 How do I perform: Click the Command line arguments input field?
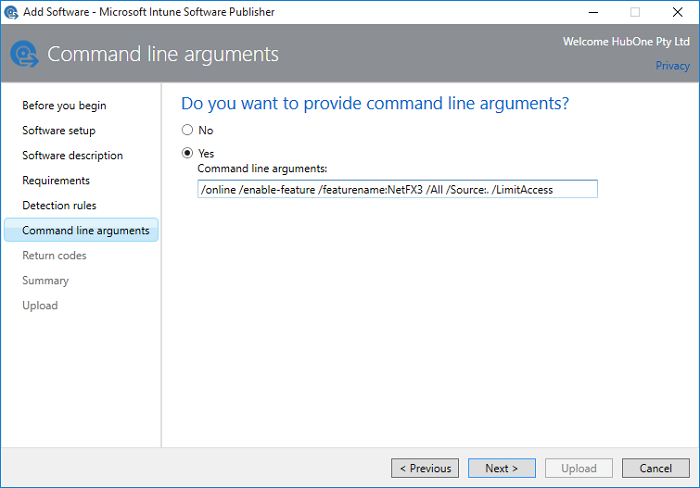397,189
